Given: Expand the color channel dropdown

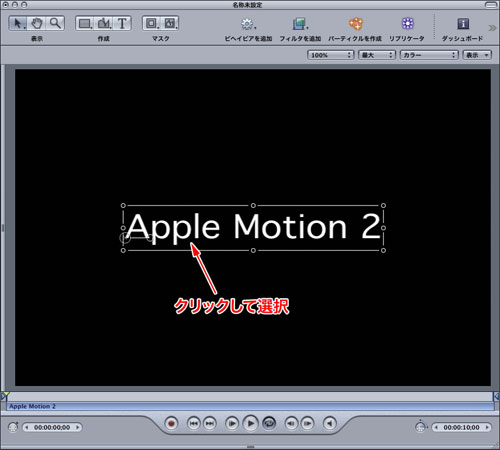Looking at the screenshot, I should (x=429, y=55).
